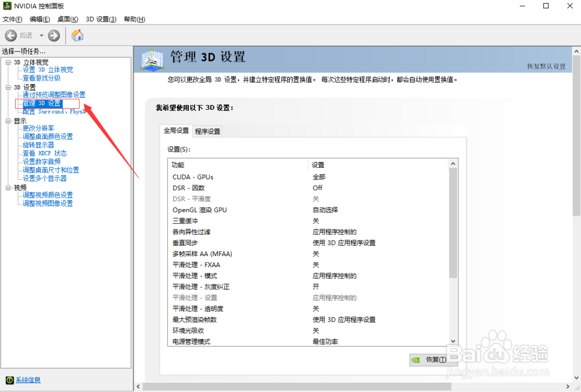Open 查看游戏分级 task
This screenshot has height=392, width=581.
41,78
